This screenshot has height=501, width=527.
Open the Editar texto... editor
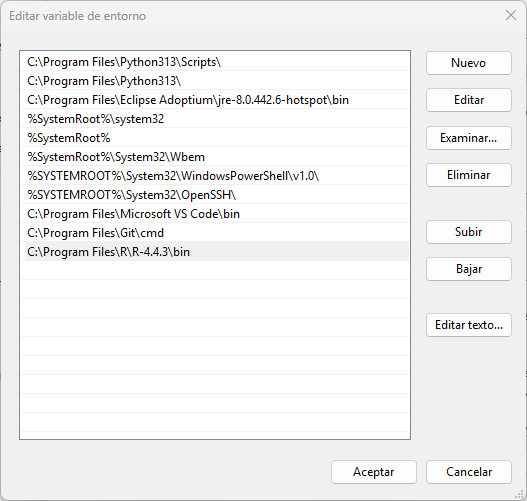tap(469, 325)
